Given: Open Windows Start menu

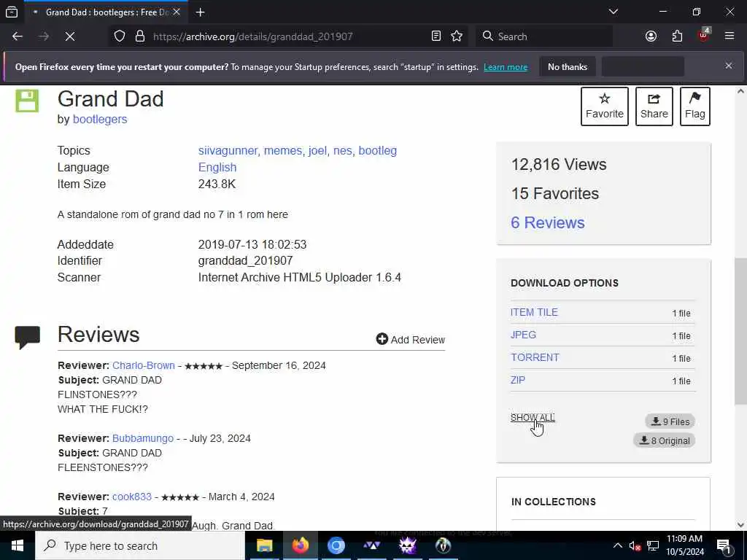Looking at the screenshot, I should coord(18,545).
